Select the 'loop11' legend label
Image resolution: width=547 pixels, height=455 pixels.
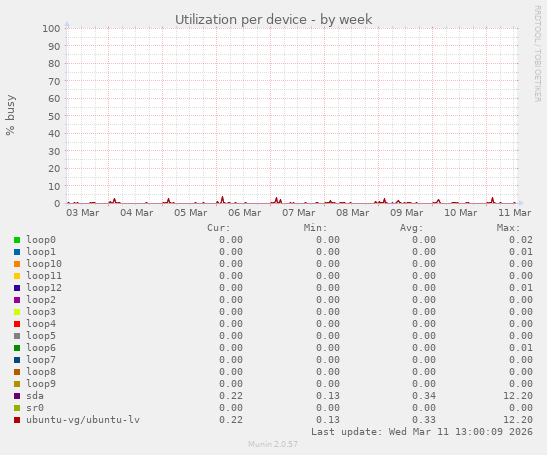[x=44, y=276]
